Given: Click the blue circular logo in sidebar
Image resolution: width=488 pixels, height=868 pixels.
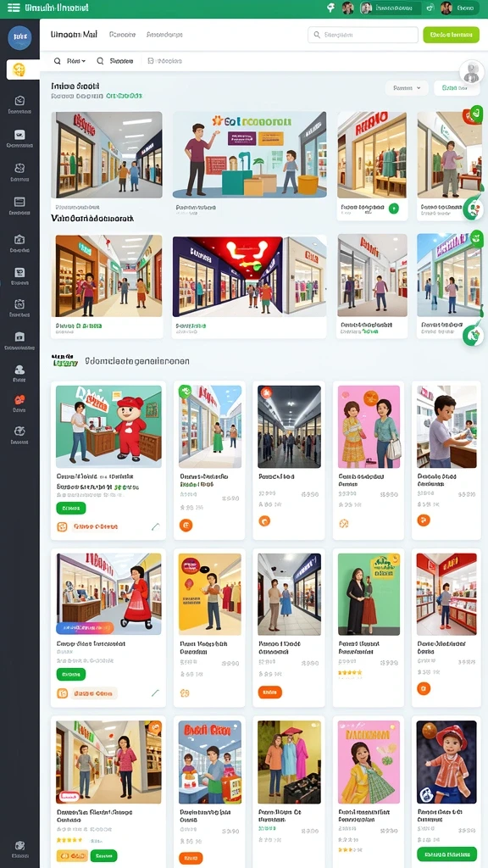Looking at the screenshot, I should 19,37.
